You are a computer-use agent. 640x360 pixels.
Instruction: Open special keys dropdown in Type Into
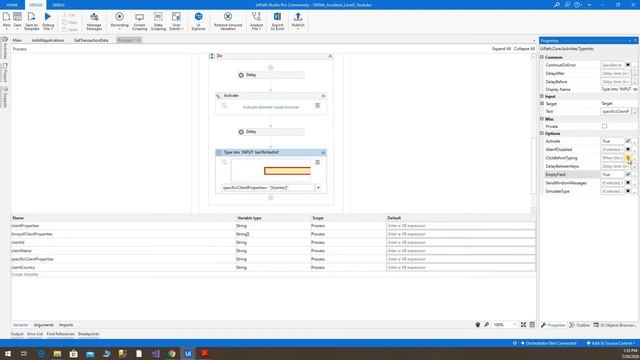tap(318, 188)
